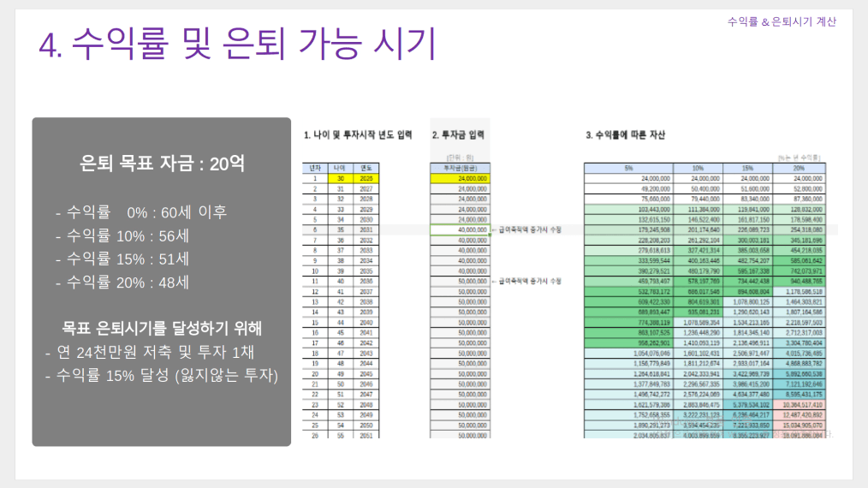
Task: Click the '나이' column header
Action: [341, 168]
